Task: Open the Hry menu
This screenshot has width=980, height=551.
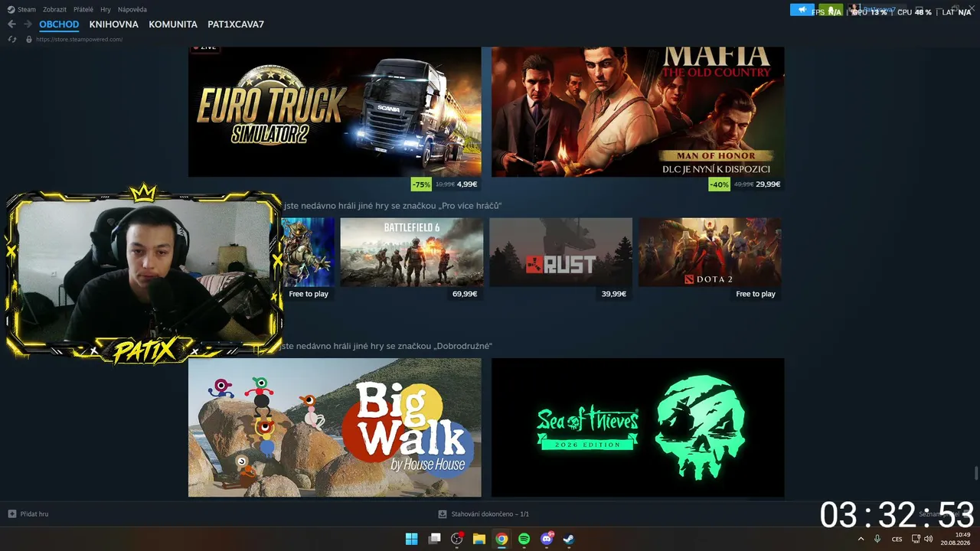Action: (106, 9)
